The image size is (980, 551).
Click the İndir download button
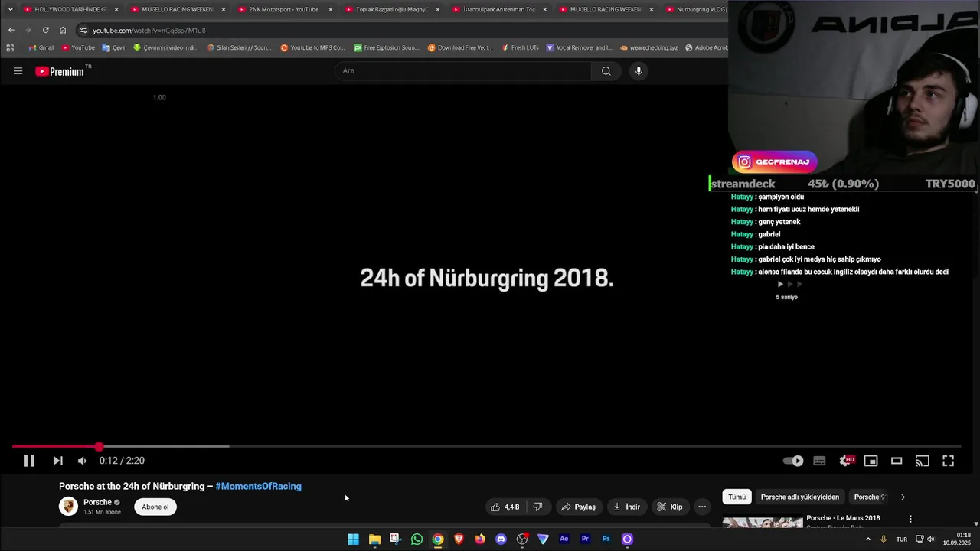tap(626, 507)
